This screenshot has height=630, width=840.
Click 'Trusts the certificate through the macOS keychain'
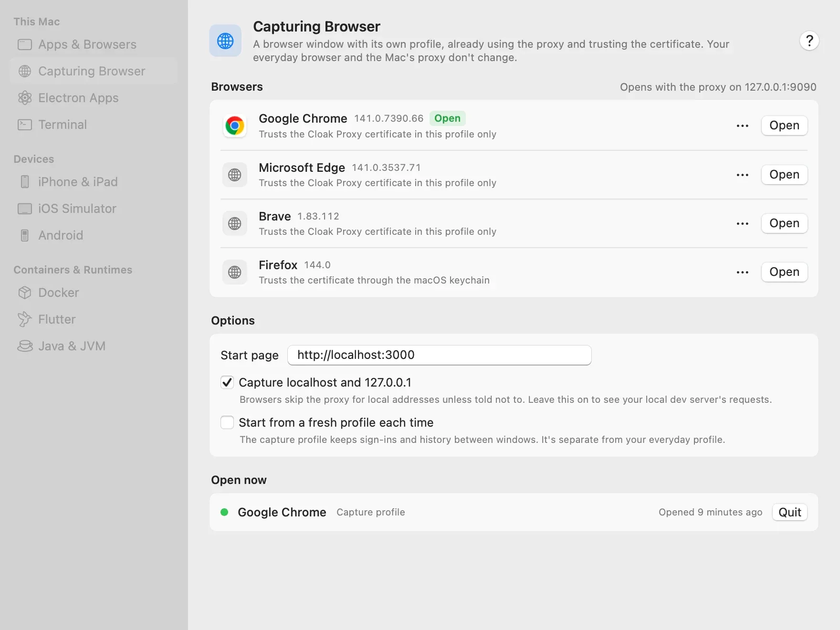point(374,280)
